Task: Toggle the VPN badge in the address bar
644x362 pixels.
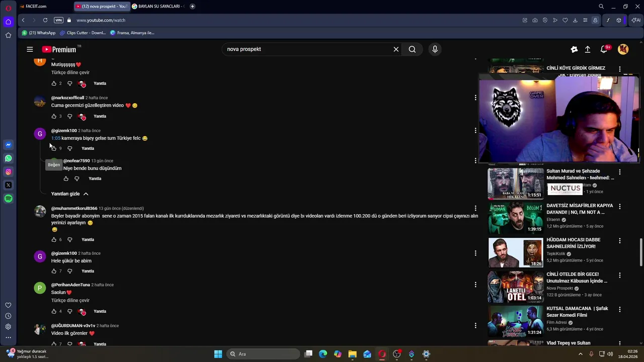Action: [58, 20]
